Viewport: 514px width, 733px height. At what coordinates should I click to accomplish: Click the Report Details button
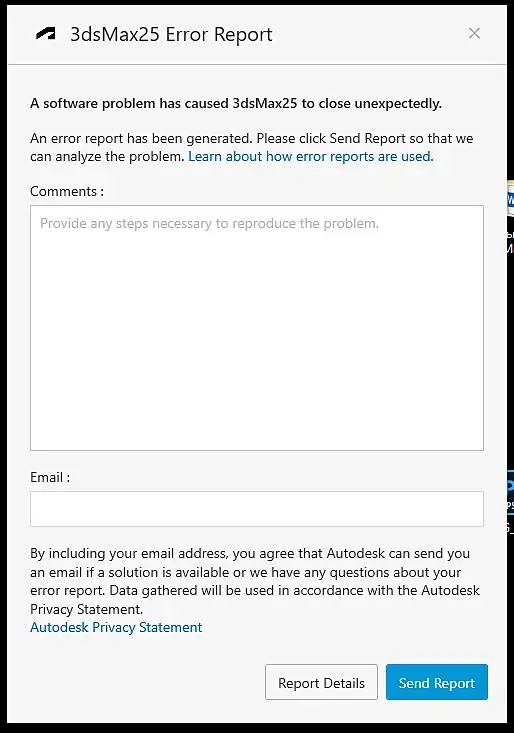tap(321, 682)
